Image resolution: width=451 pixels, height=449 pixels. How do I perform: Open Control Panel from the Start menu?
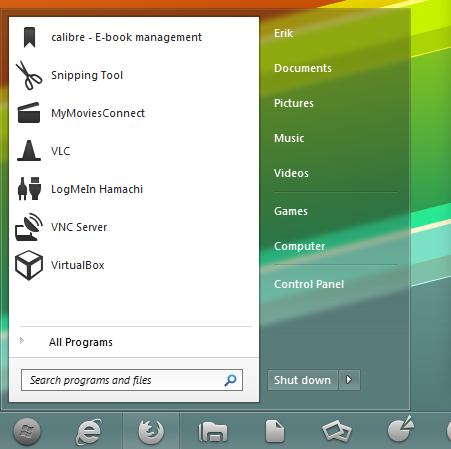[x=309, y=284]
